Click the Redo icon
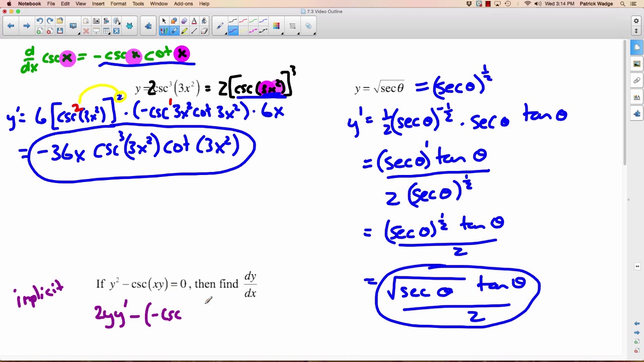 [x=50, y=21]
